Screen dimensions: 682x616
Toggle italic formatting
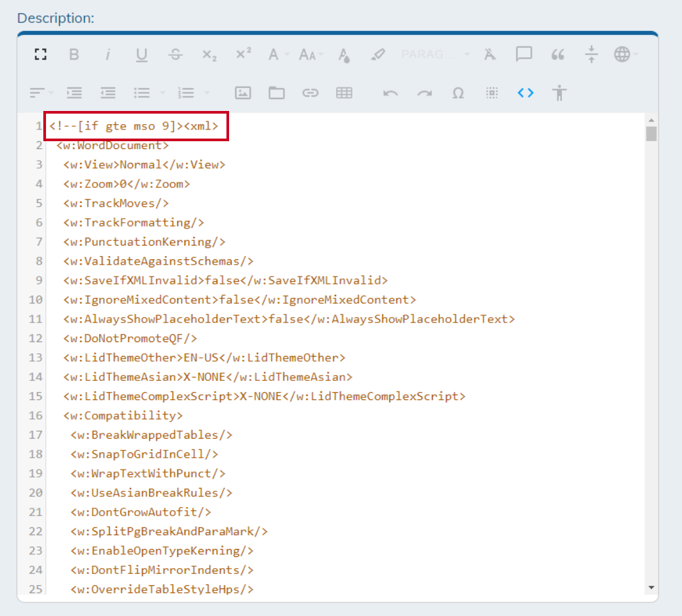tap(108, 55)
